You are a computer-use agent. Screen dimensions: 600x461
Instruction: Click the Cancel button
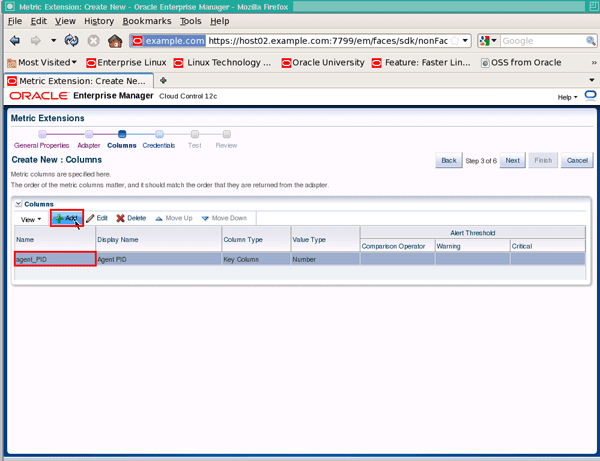click(577, 160)
